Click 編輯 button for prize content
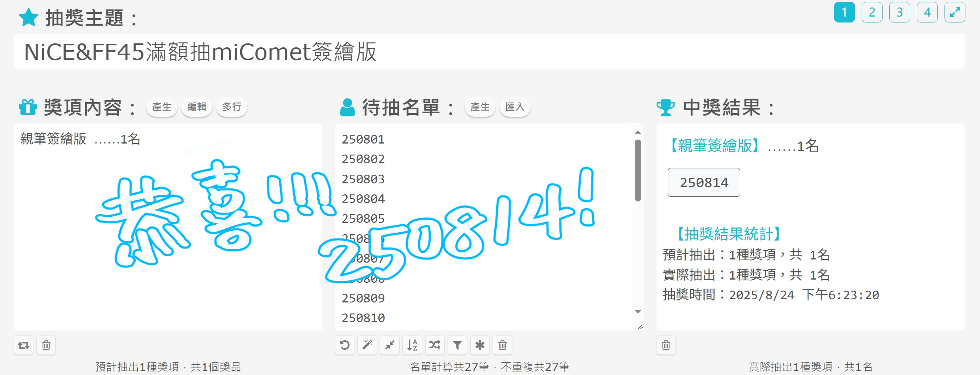980x375 pixels. [x=196, y=107]
